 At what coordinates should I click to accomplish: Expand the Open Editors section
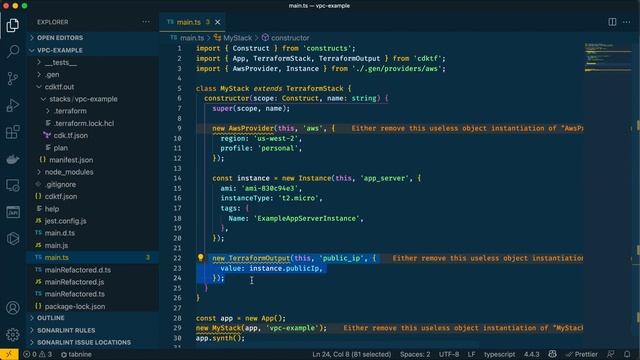coord(93,38)
